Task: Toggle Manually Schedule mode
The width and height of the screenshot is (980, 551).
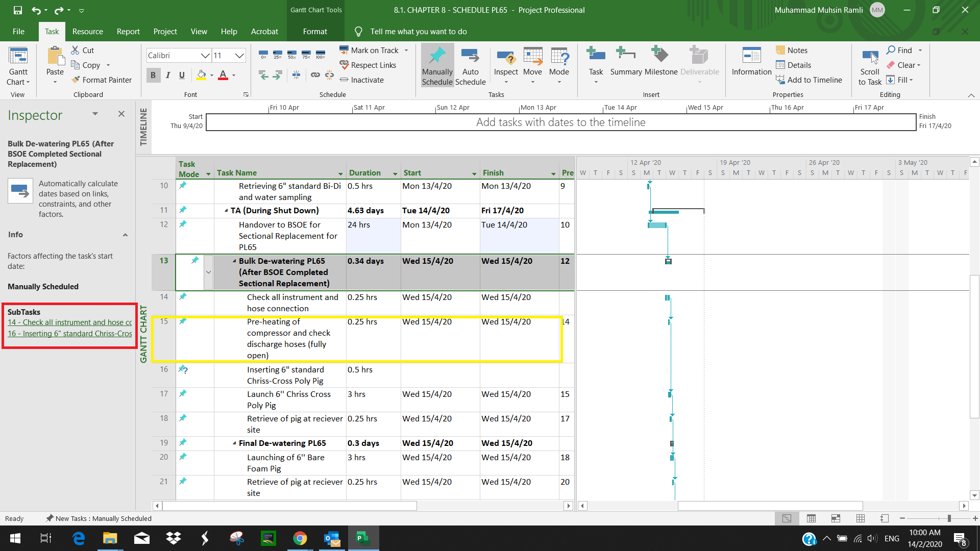Action: pos(437,66)
